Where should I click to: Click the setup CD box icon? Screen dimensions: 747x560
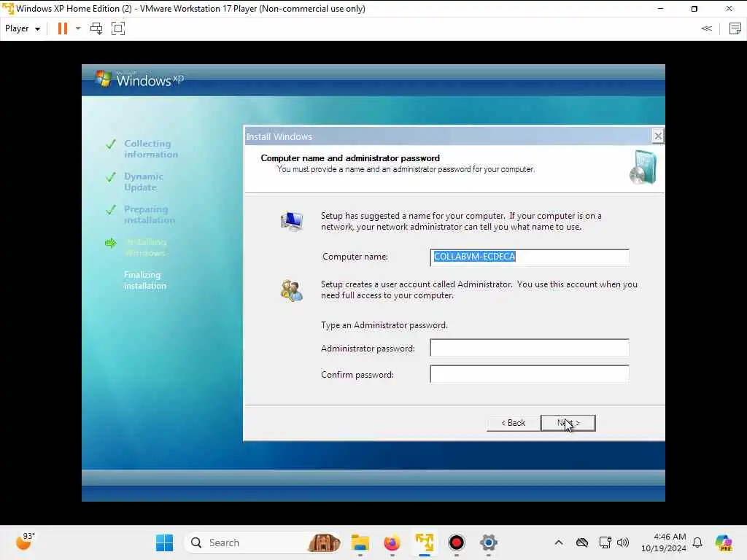643,167
